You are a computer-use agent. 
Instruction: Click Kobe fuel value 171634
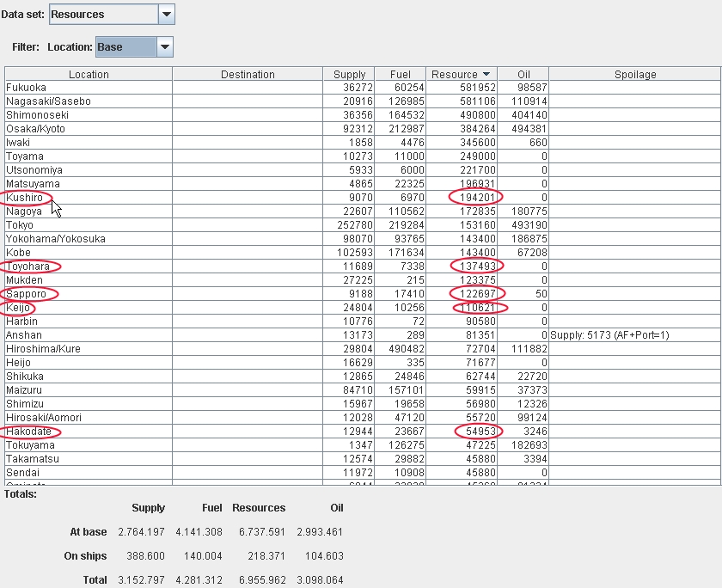406,253
